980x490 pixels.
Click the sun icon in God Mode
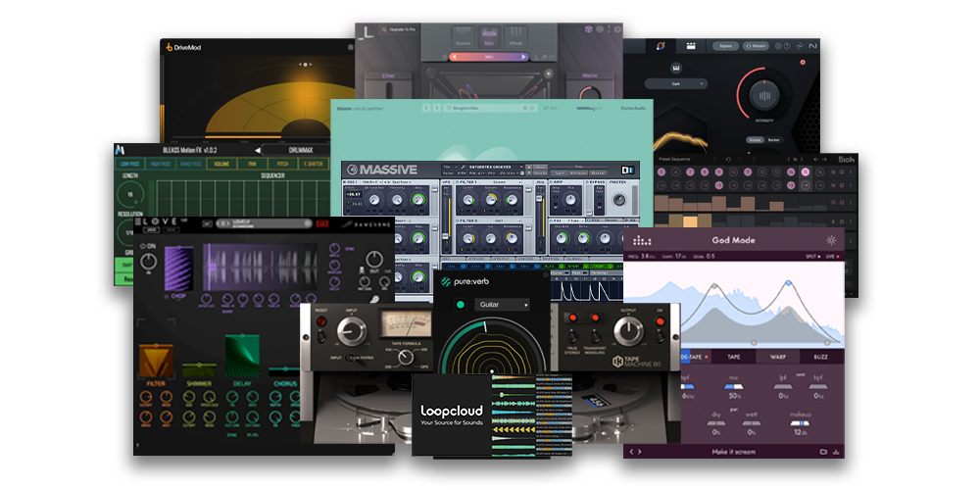click(831, 240)
